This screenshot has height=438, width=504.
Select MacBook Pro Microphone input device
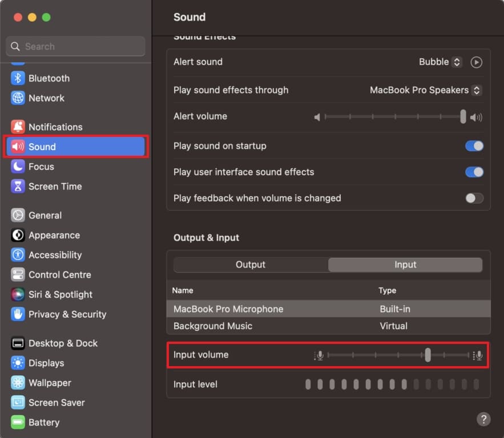(329, 309)
